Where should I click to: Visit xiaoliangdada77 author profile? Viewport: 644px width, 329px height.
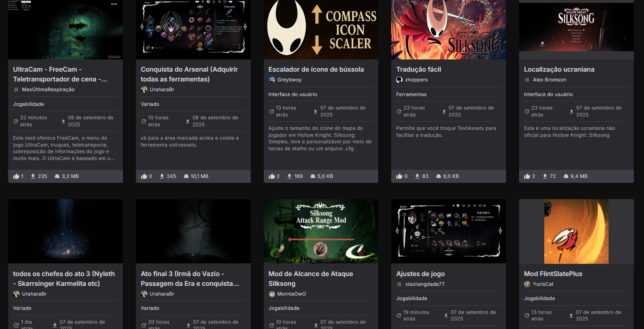pos(425,284)
